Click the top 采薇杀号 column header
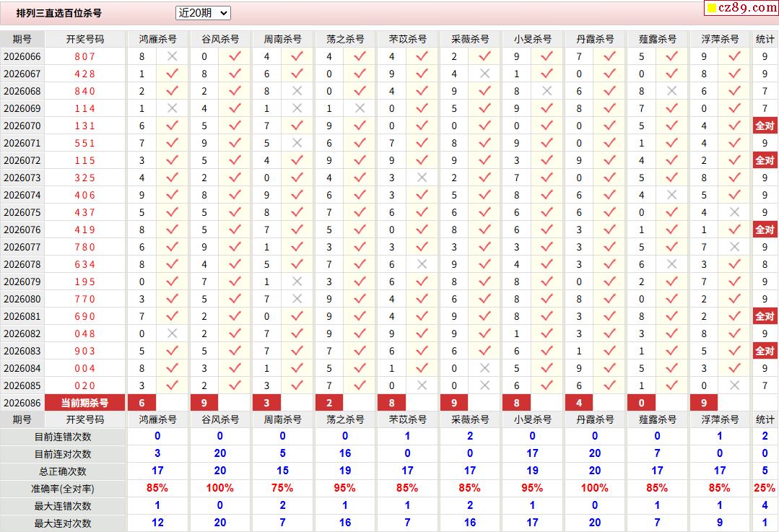The height and width of the screenshot is (532, 779). click(x=470, y=39)
